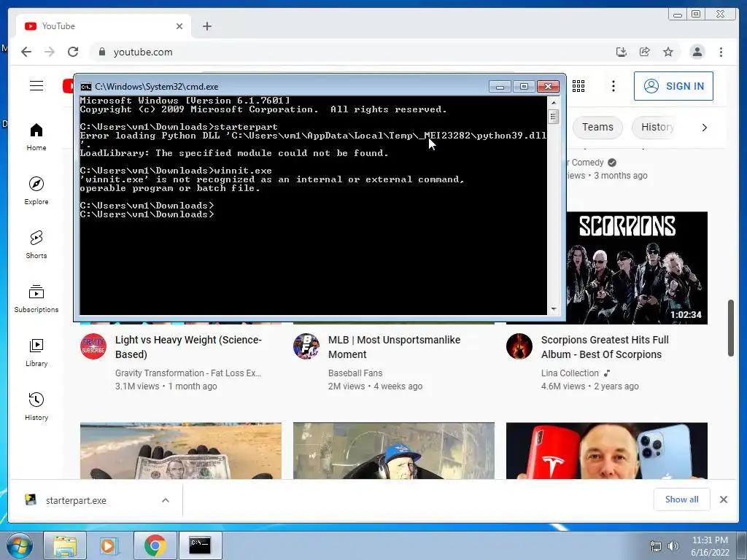Switch to Chrome in the taskbar
The width and height of the screenshot is (747, 560).
[x=155, y=545]
